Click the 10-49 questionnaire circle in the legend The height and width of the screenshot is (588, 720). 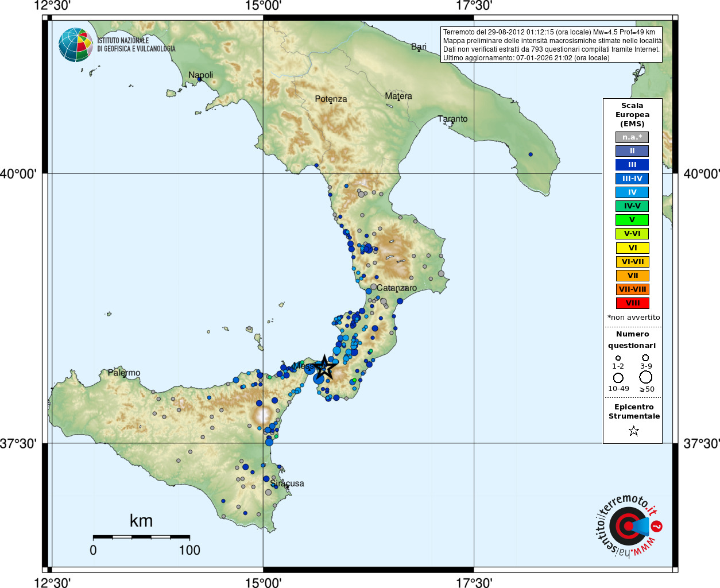click(x=618, y=377)
